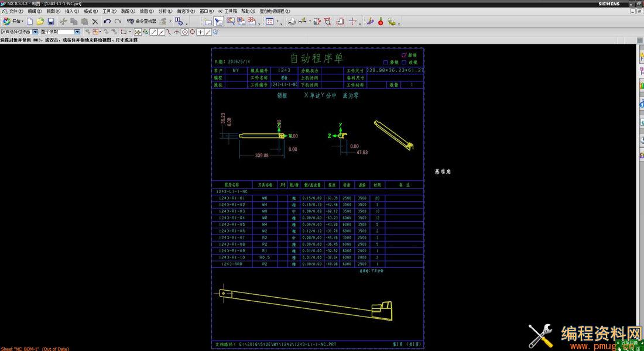
Task: Redo with the forward arrow icon
Action: click(x=118, y=21)
